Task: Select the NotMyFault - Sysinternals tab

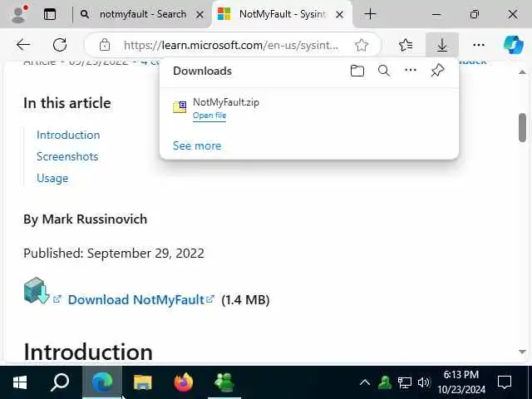Action: point(282,14)
